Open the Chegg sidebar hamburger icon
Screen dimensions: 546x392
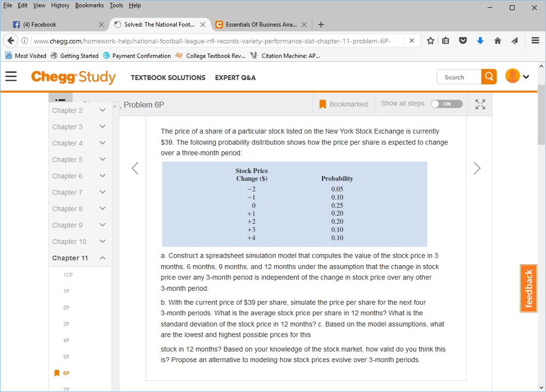pos(11,77)
